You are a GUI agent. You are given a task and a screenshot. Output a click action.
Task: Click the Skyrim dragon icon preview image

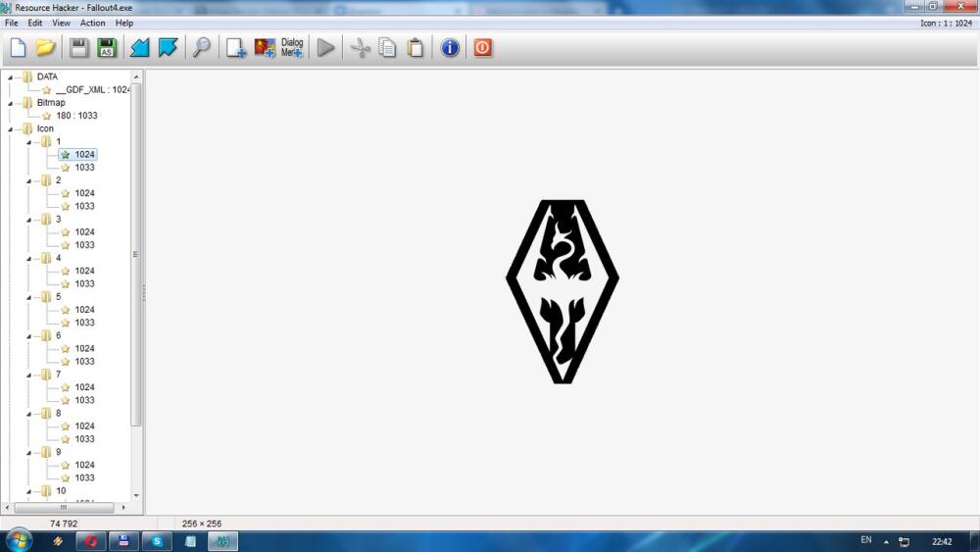pyautogui.click(x=562, y=291)
